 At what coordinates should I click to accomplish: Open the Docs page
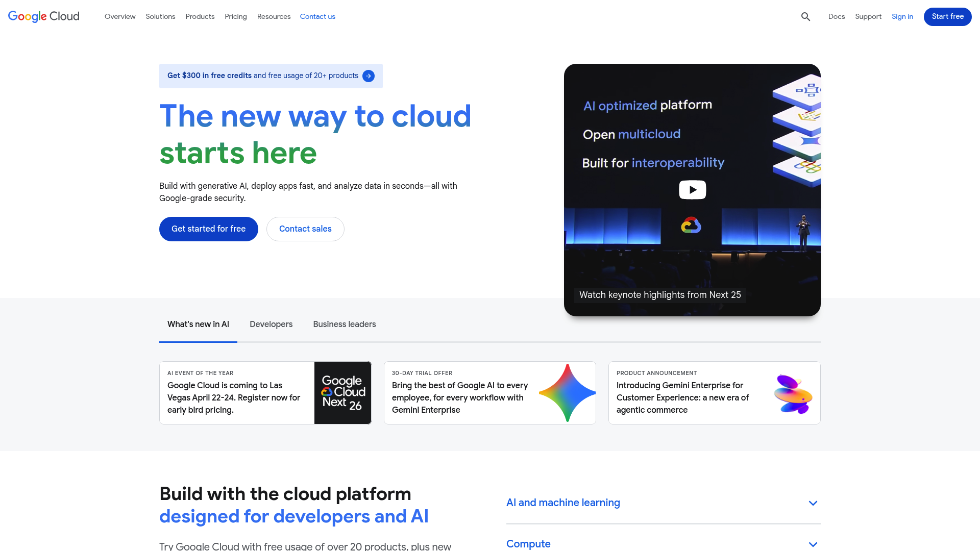(x=837, y=16)
